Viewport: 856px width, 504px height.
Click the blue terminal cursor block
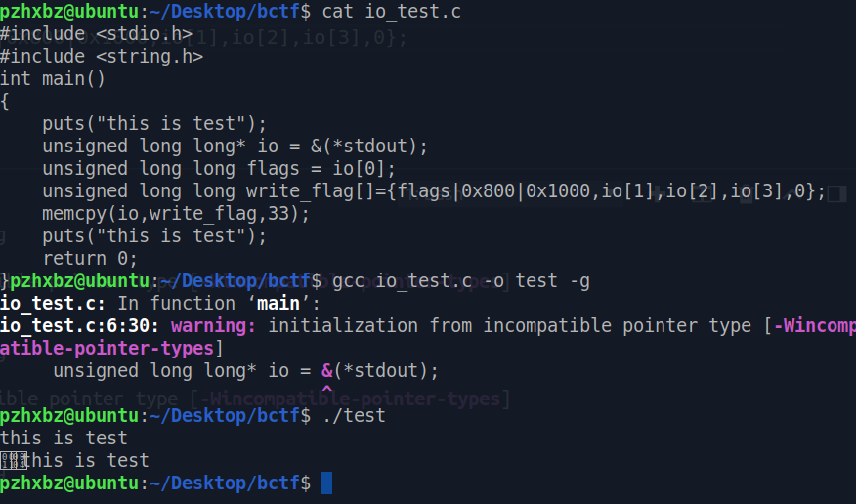click(x=326, y=483)
